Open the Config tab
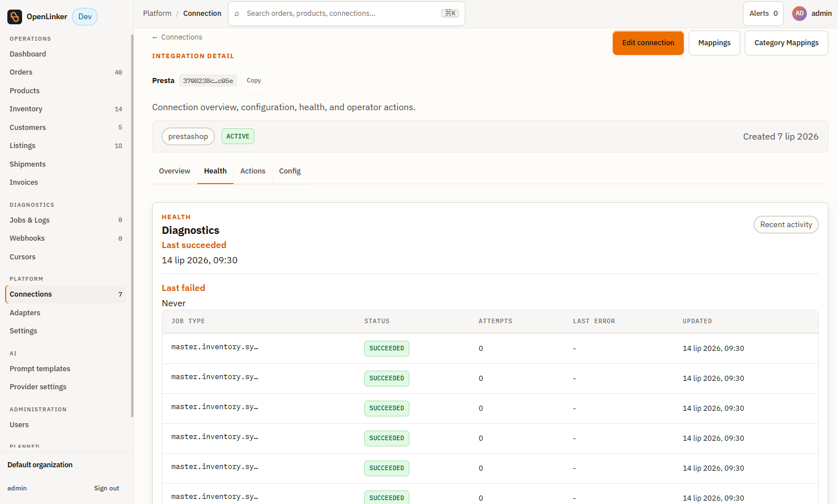 pyautogui.click(x=290, y=171)
